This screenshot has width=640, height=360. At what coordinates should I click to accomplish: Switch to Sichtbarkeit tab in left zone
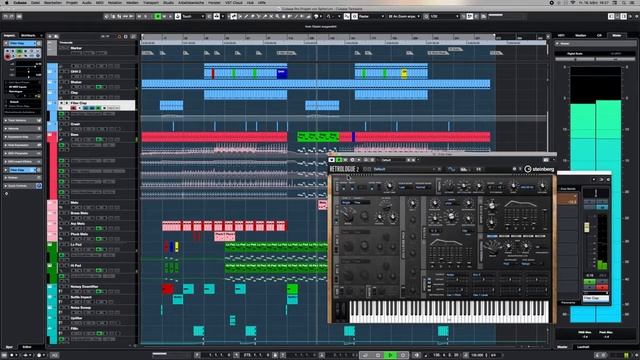[28, 36]
